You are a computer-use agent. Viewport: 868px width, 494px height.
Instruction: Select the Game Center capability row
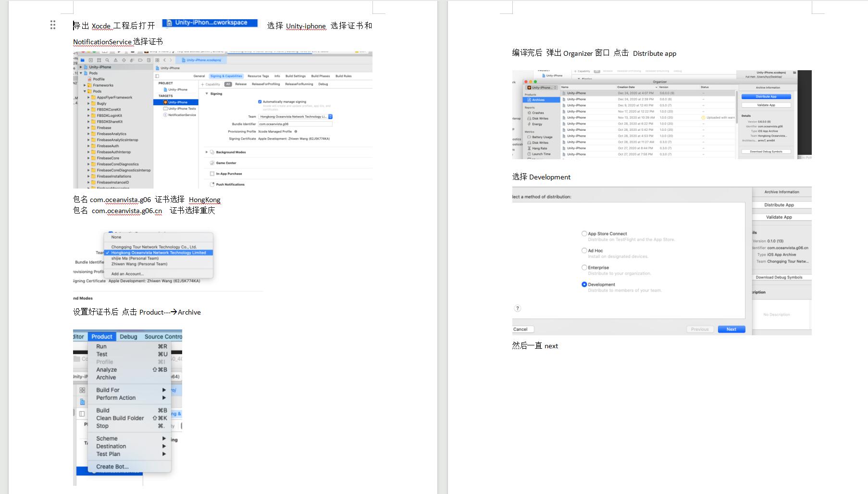tap(288, 163)
